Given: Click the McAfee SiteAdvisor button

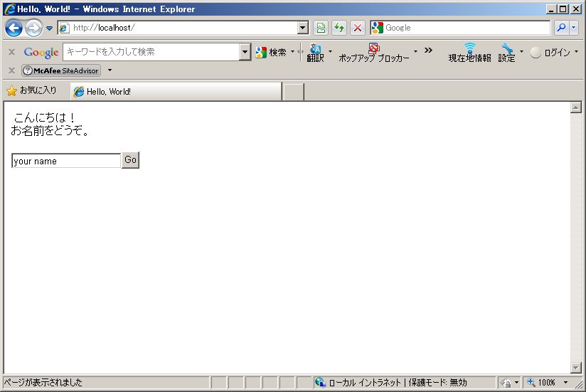Looking at the screenshot, I should pos(61,70).
